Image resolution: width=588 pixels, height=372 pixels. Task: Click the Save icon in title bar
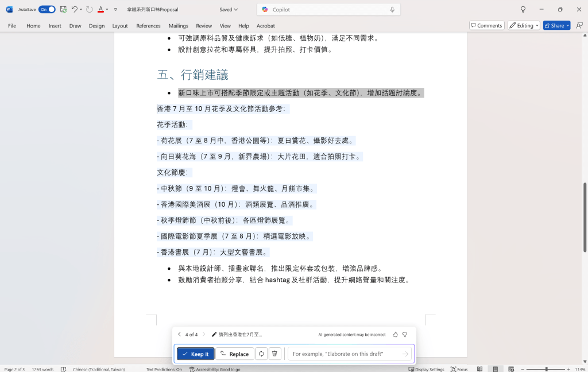pyautogui.click(x=63, y=9)
